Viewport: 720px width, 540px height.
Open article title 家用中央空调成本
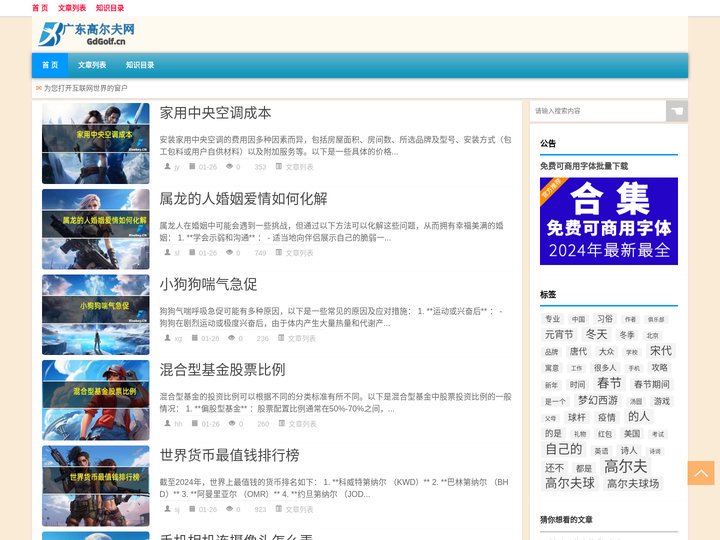215,113
